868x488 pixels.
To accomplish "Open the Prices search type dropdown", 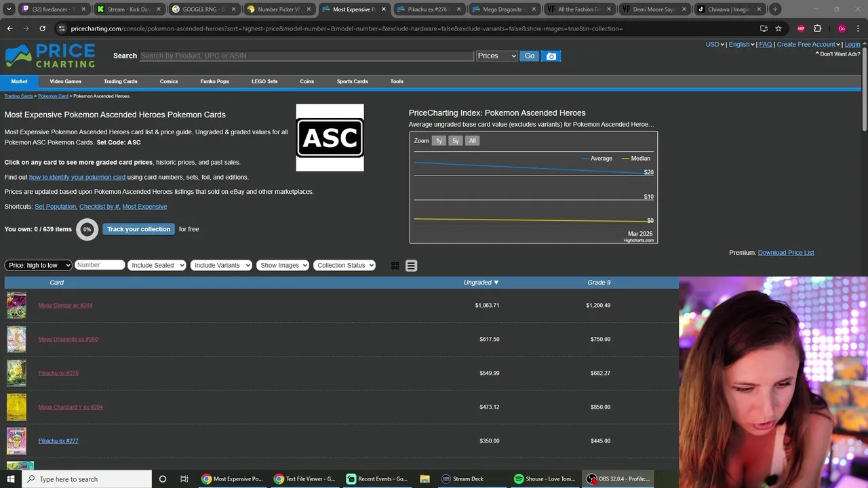I will coord(496,56).
